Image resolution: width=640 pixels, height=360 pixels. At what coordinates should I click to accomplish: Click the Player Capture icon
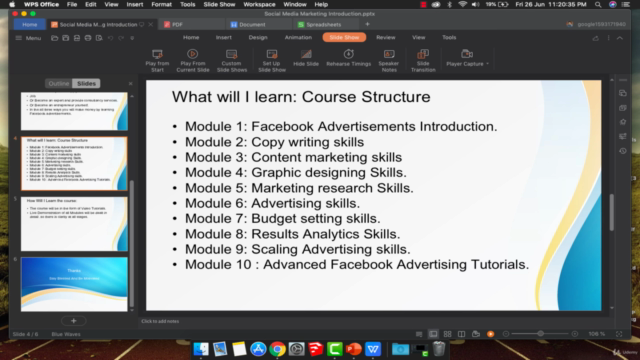[x=467, y=54]
